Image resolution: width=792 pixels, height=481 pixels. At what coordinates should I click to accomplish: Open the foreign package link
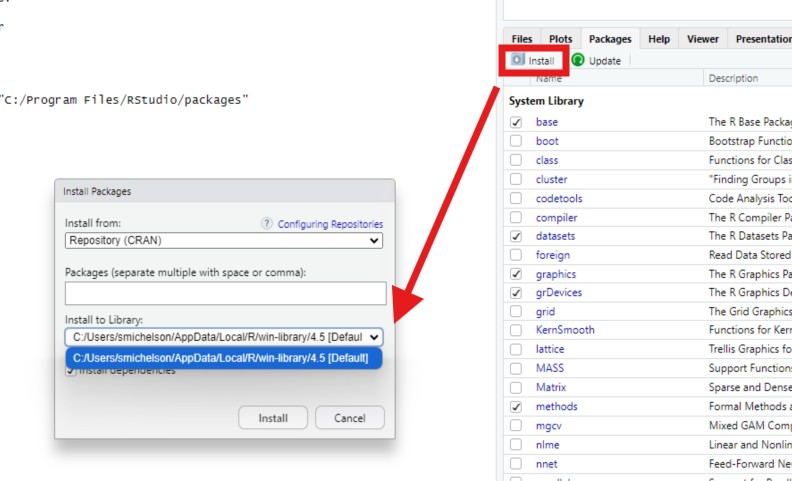[553, 255]
